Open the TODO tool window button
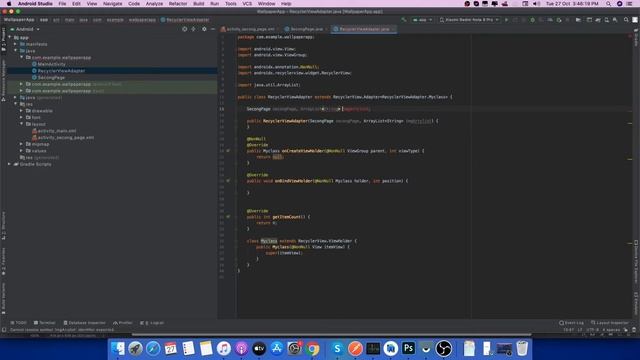The width and height of the screenshot is (640, 360). [18, 323]
